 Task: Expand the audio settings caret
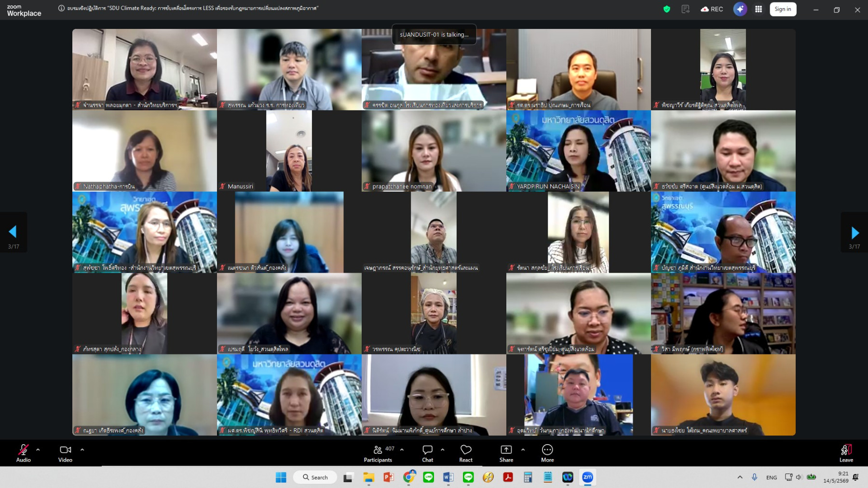click(x=38, y=449)
